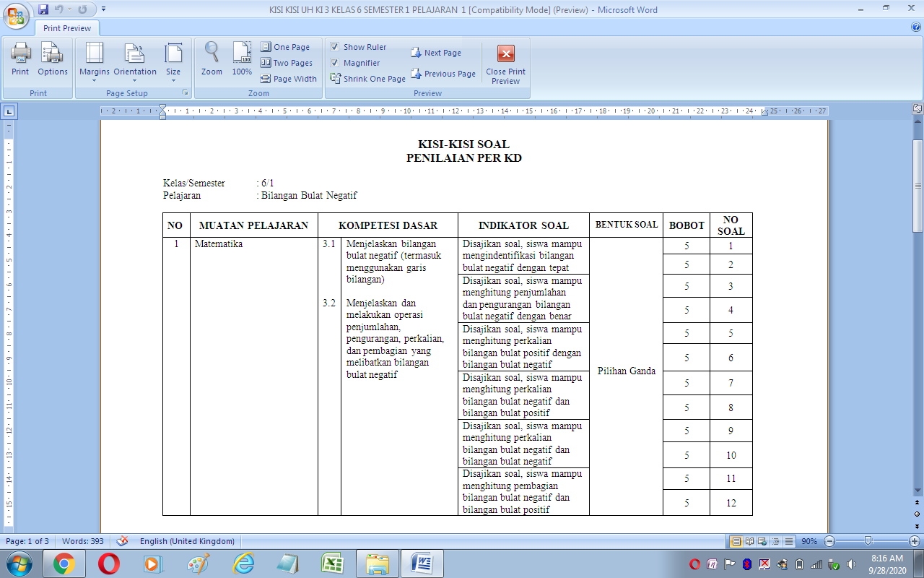Change language English (United Kingdom)
This screenshot has height=578, width=924.
point(187,541)
